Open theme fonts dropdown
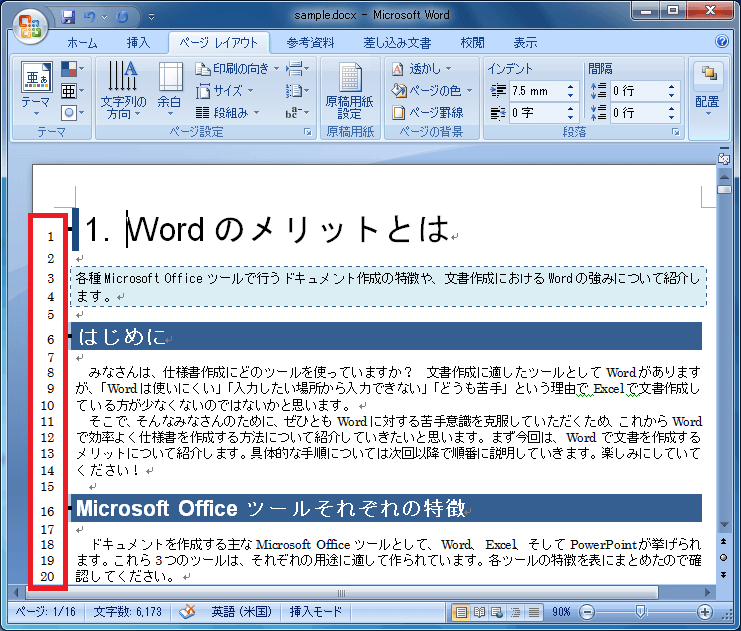This screenshot has width=741, height=631. (x=72, y=91)
